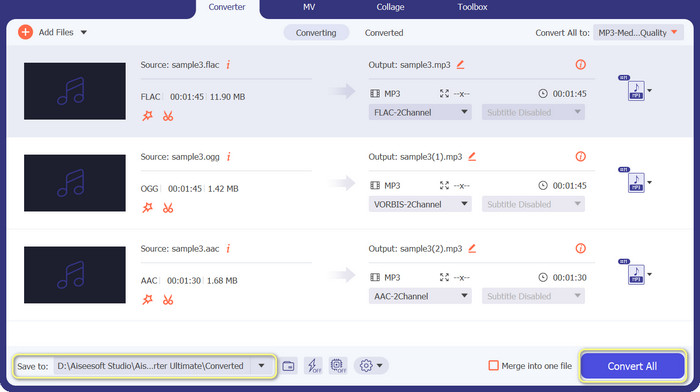Open Subtitle Disabled dropdown for sample3(1).mp3
This screenshot has height=392, width=700.
533,204
